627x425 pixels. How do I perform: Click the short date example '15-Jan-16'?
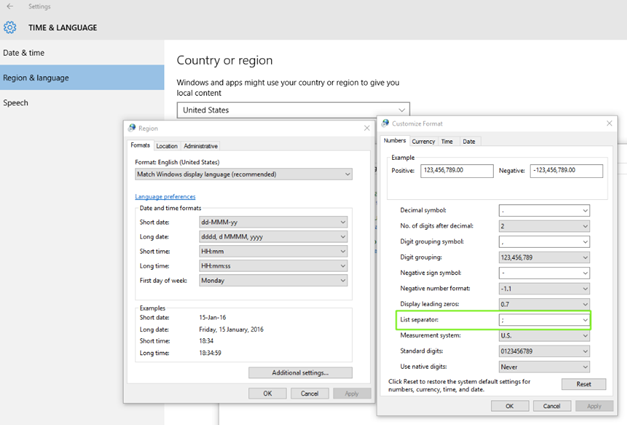[212, 317]
